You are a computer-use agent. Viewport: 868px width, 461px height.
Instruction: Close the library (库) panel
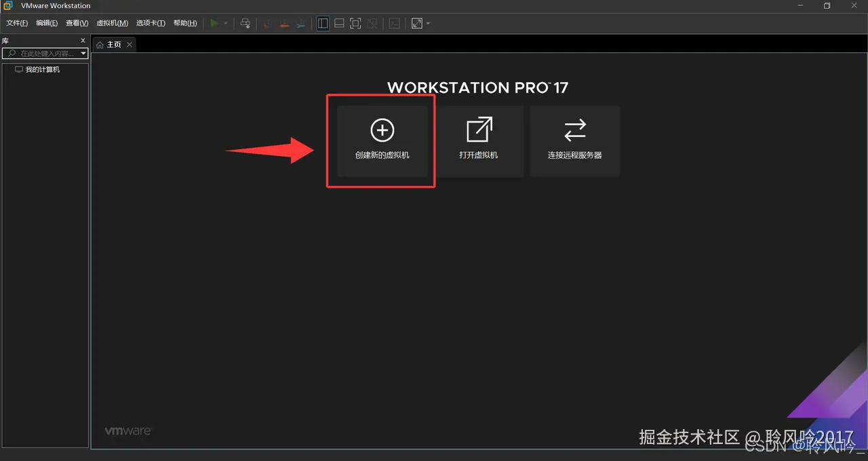click(83, 41)
